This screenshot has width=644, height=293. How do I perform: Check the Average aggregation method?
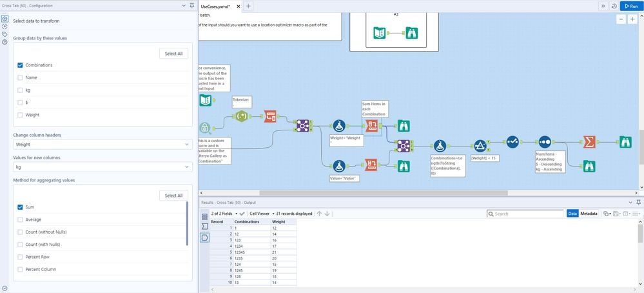click(x=20, y=219)
